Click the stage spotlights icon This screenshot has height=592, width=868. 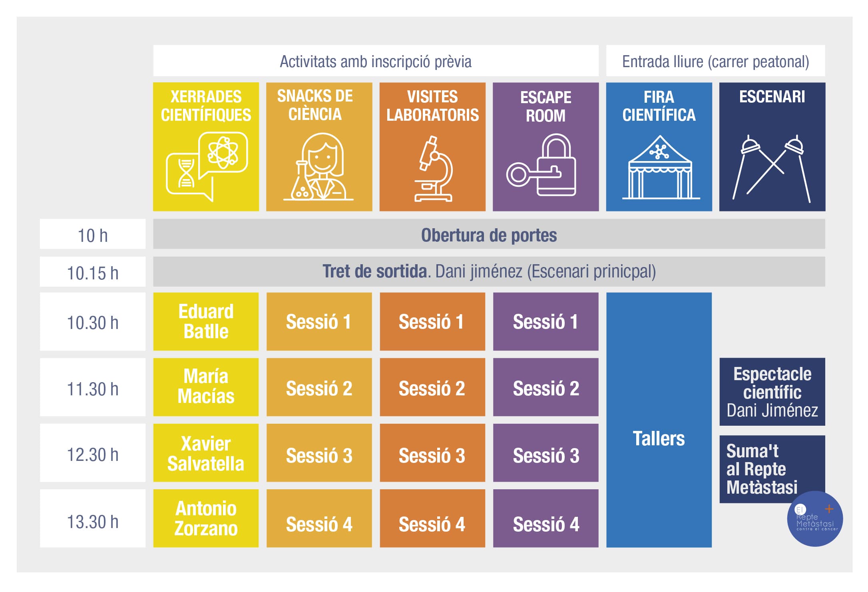point(771,168)
